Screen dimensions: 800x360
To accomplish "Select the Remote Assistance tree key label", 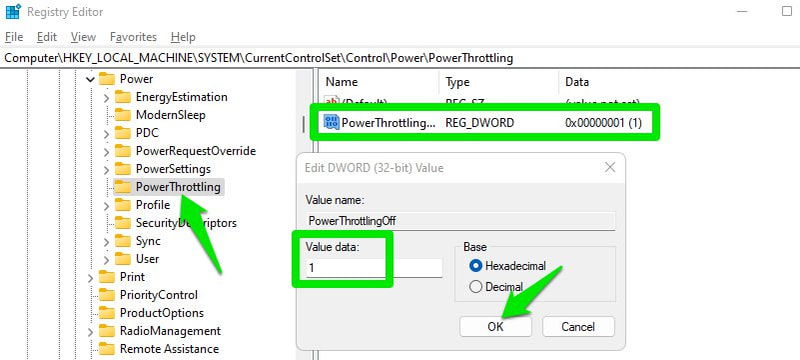I will click(169, 349).
